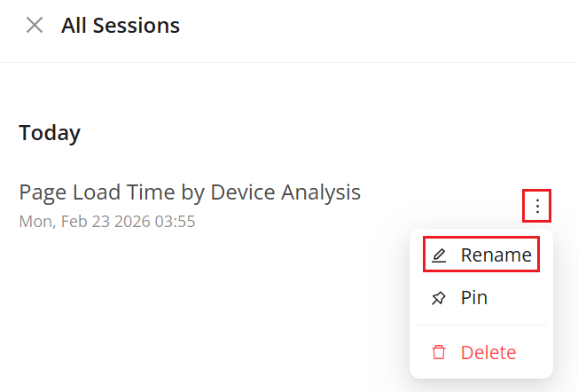Open the Page Load Time by Device Analysis session
The width and height of the screenshot is (578, 392).
tap(190, 192)
